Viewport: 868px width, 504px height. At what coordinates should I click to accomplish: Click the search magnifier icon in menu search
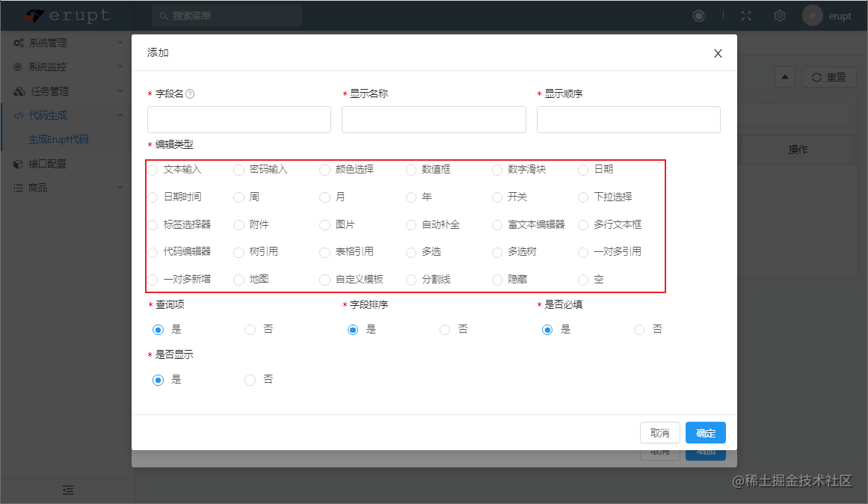coord(164,16)
